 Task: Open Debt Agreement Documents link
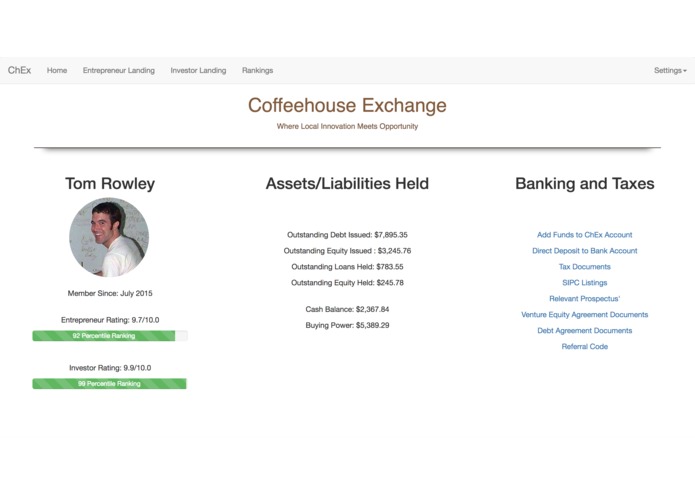click(585, 331)
